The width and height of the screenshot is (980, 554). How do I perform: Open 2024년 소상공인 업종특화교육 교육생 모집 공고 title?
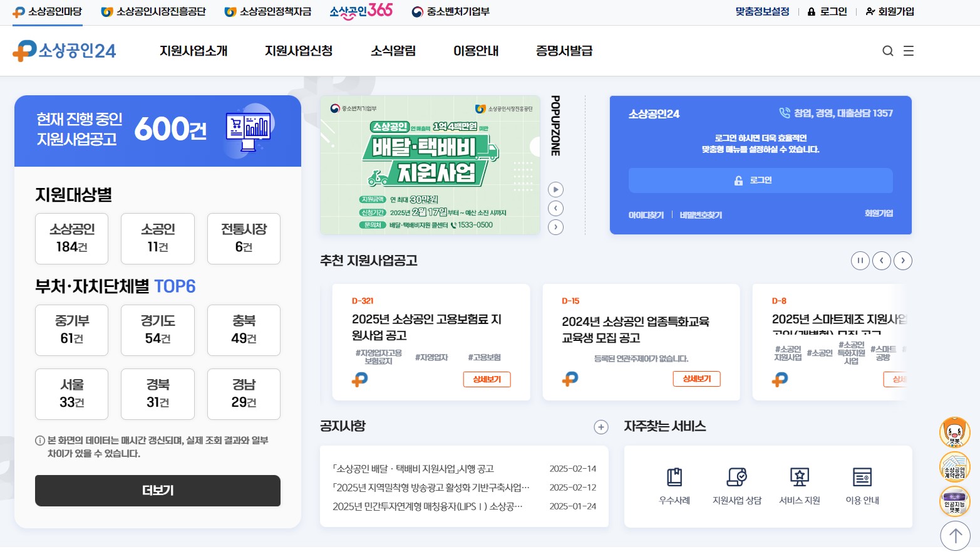[636, 330]
